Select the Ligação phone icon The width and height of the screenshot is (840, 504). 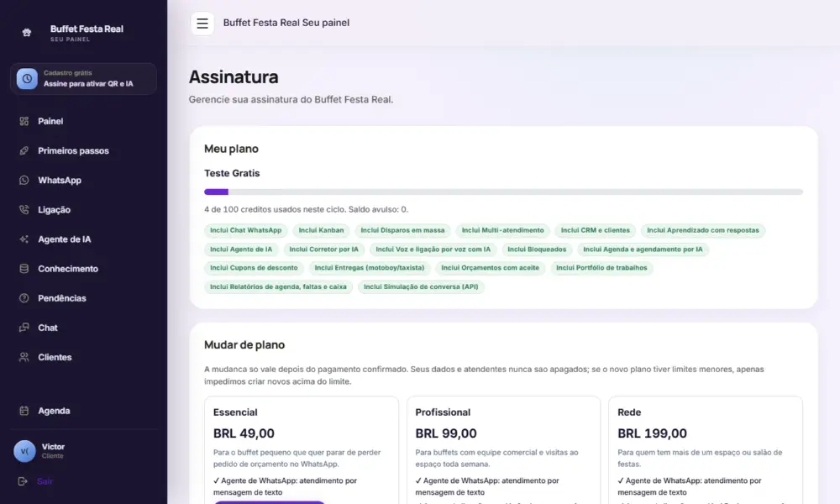click(24, 209)
